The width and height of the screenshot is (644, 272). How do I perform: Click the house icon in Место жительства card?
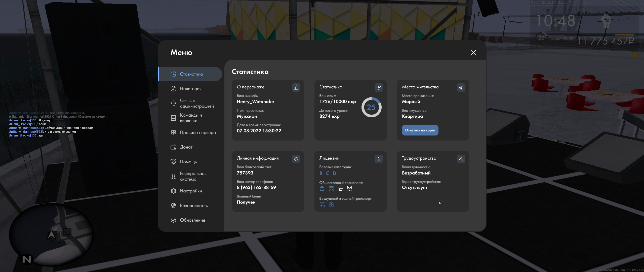coord(461,87)
